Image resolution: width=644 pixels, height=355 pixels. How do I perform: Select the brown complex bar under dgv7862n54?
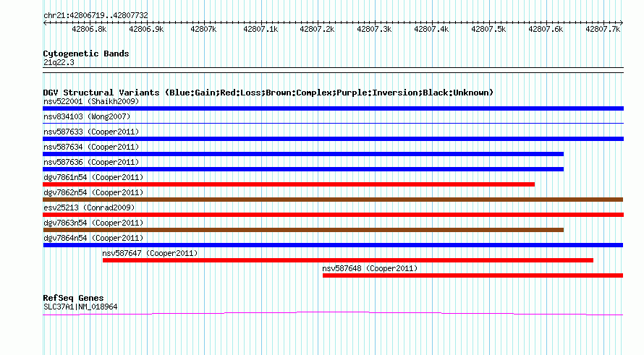(333, 200)
